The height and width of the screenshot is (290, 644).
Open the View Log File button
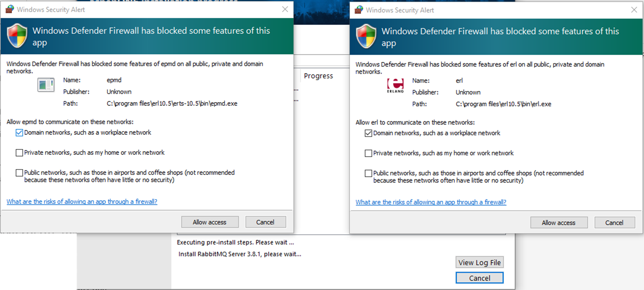point(479,262)
